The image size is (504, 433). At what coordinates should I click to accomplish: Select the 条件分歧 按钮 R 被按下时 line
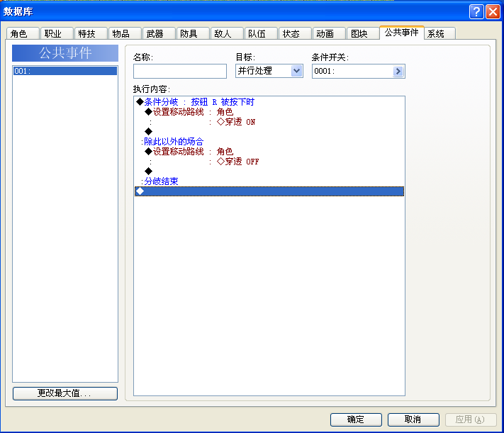(269, 102)
